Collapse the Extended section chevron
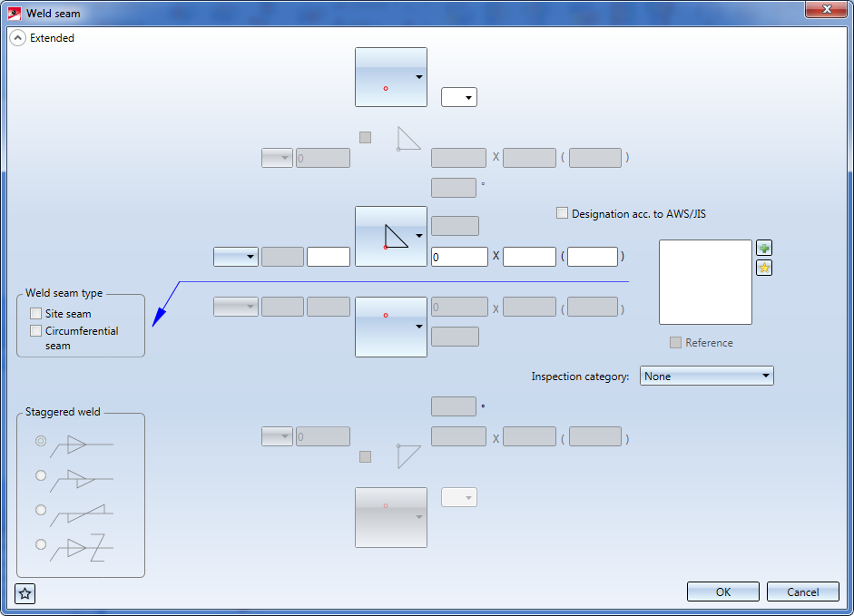The height and width of the screenshot is (616, 854). pyautogui.click(x=17, y=38)
